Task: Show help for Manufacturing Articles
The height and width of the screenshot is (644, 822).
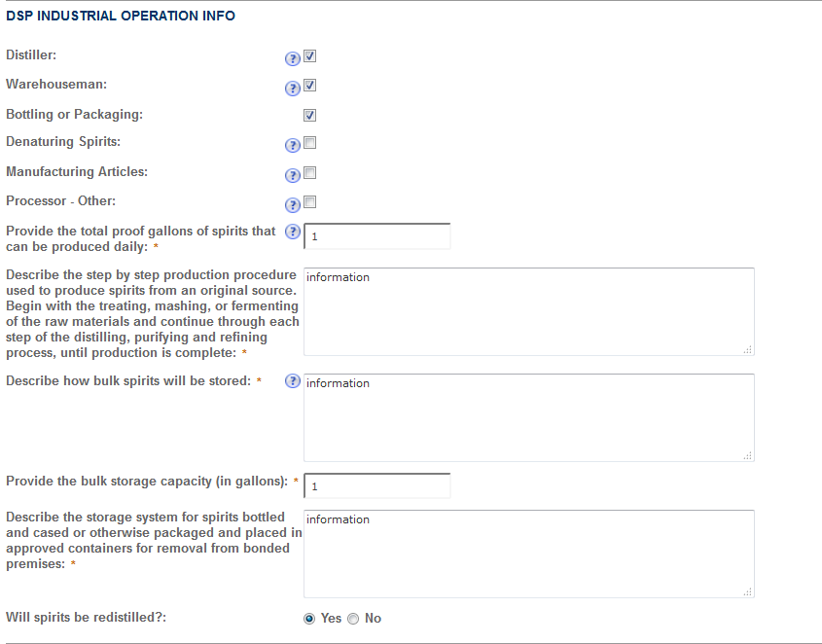Action: 292,175
